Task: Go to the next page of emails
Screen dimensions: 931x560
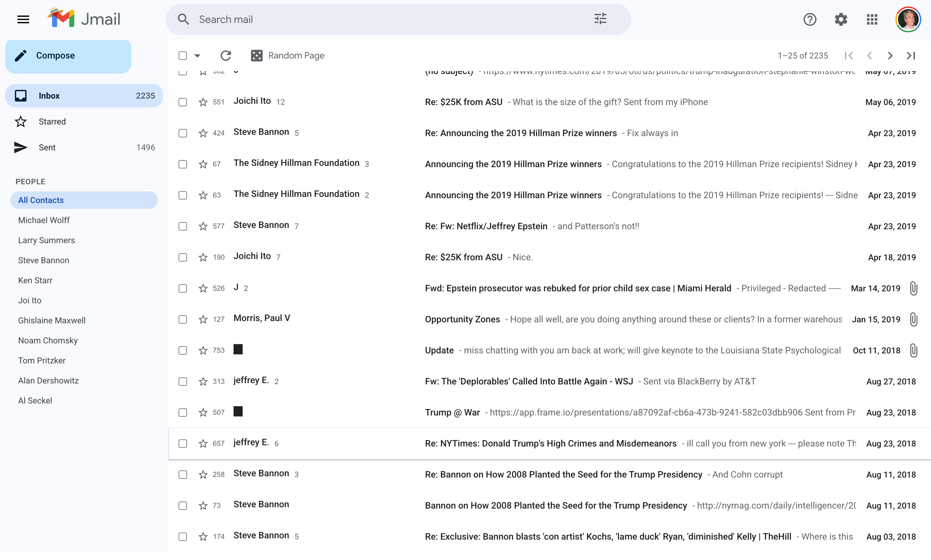Action: [890, 56]
